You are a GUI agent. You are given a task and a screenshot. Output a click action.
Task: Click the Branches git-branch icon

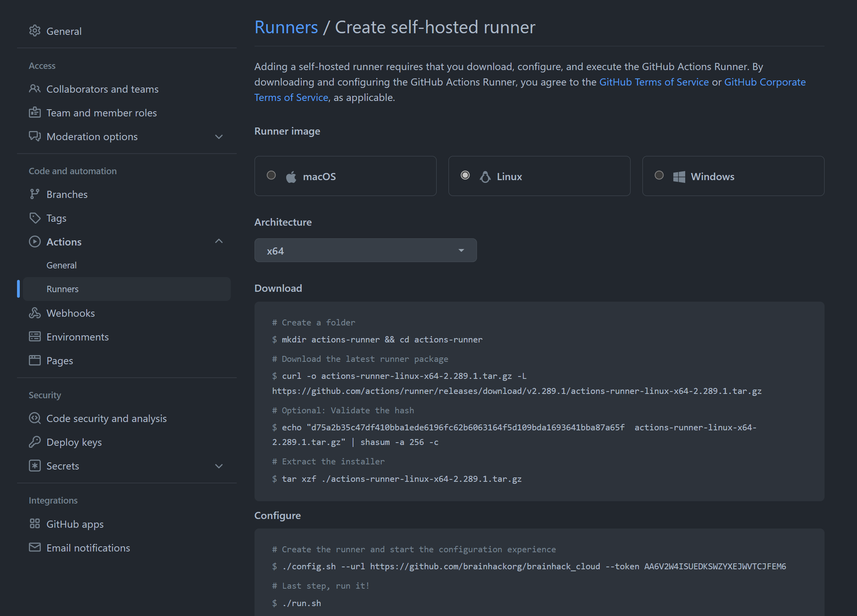pos(35,194)
